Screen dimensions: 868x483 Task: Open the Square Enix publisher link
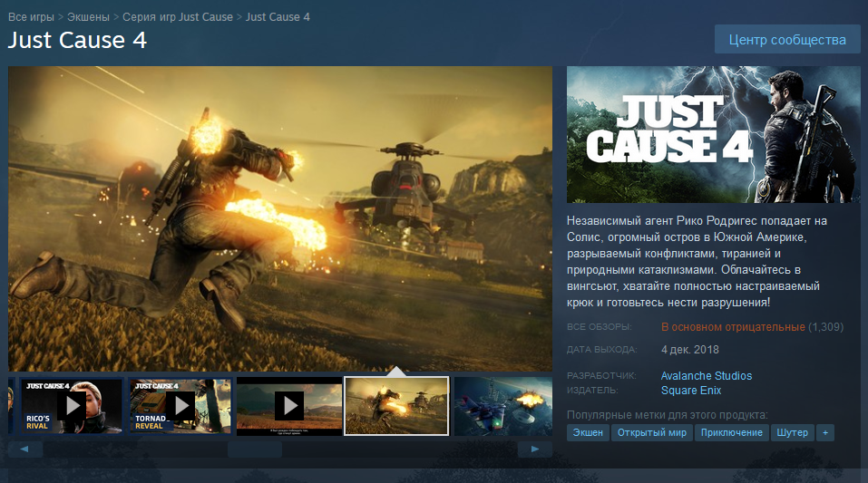(691, 390)
